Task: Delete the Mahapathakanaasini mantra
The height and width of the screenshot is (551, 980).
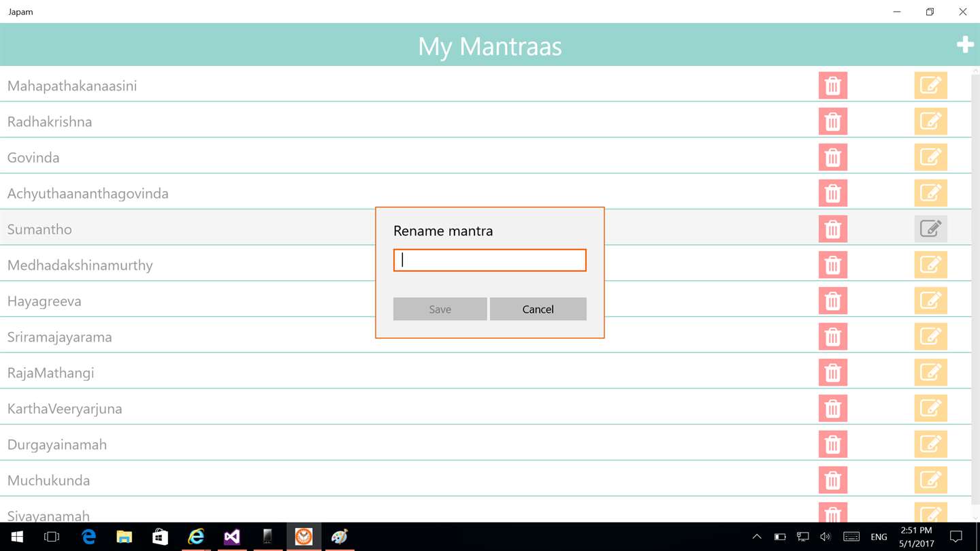Action: click(832, 86)
